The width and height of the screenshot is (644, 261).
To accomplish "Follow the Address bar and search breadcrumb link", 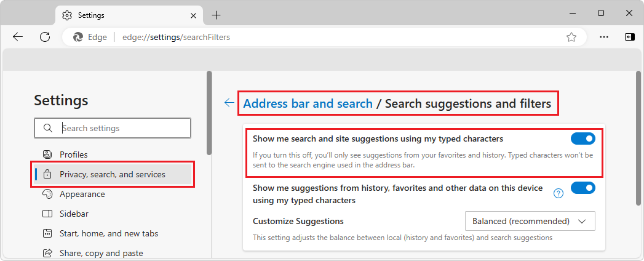I will click(x=308, y=103).
